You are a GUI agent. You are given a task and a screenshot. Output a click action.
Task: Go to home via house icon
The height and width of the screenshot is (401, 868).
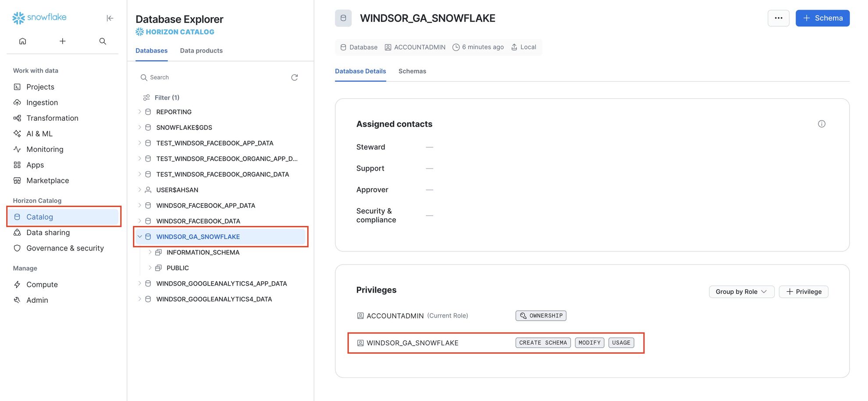pos(23,41)
